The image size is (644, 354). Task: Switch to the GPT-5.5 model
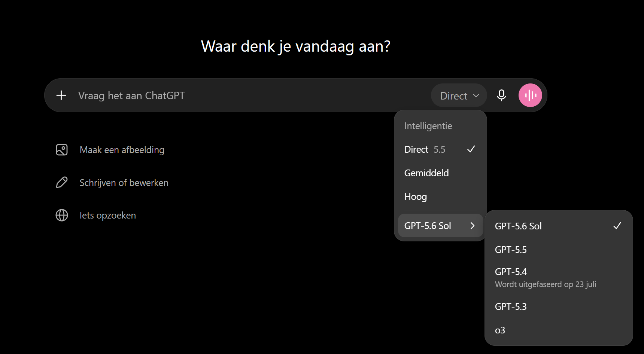pyautogui.click(x=558, y=250)
